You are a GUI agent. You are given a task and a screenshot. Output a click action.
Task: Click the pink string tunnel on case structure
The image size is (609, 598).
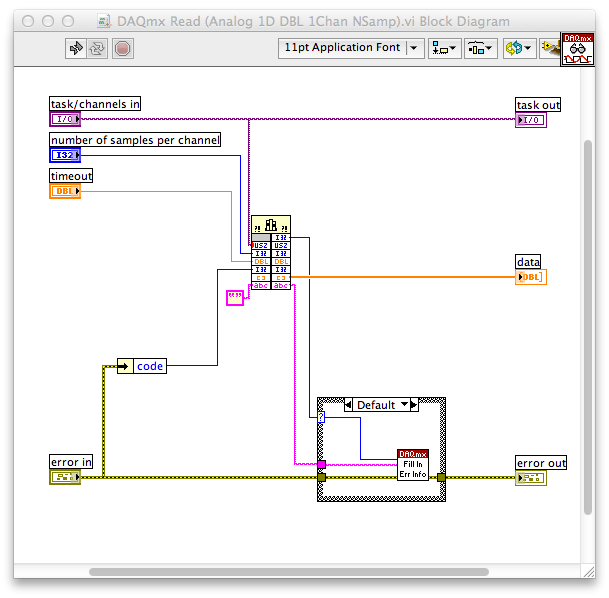[x=322, y=464]
